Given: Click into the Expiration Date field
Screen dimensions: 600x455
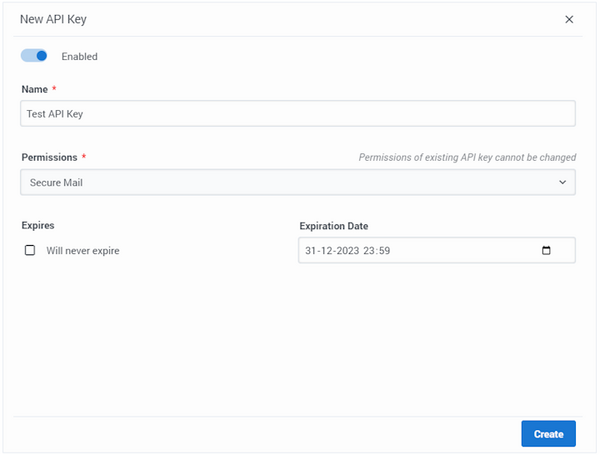Looking at the screenshot, I should pyautogui.click(x=437, y=250).
